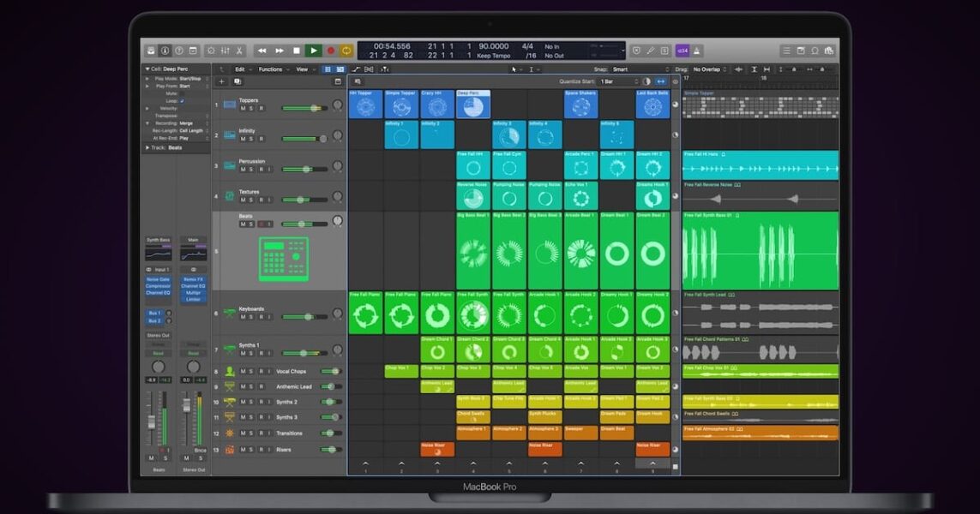The width and height of the screenshot is (980, 514).
Task: Open the Edit menu in the tracks area
Action: point(242,69)
